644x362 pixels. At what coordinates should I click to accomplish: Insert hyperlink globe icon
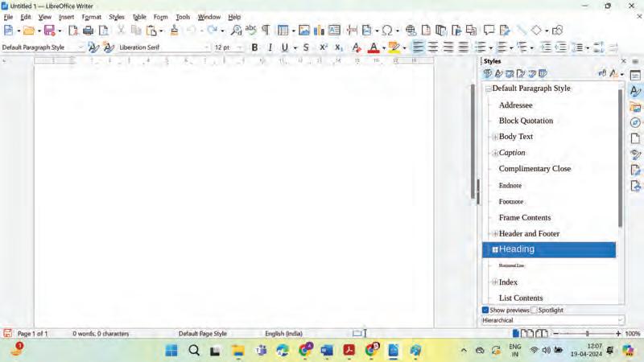[411, 31]
